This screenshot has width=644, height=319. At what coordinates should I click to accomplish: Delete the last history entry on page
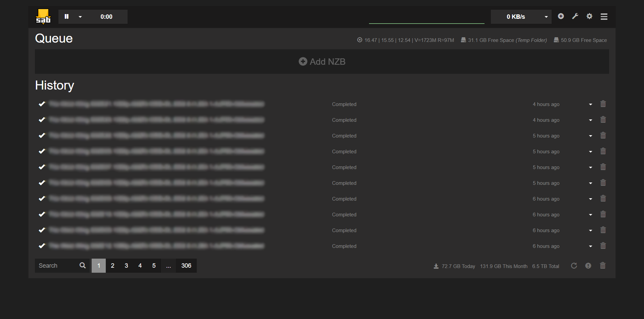603,246
